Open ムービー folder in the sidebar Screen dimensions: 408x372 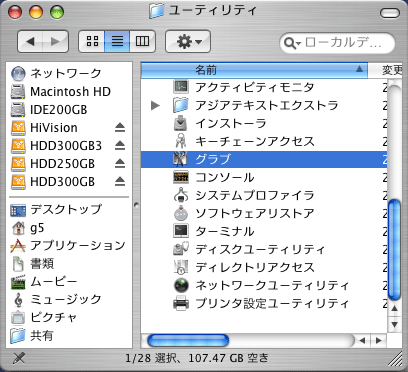click(44, 282)
